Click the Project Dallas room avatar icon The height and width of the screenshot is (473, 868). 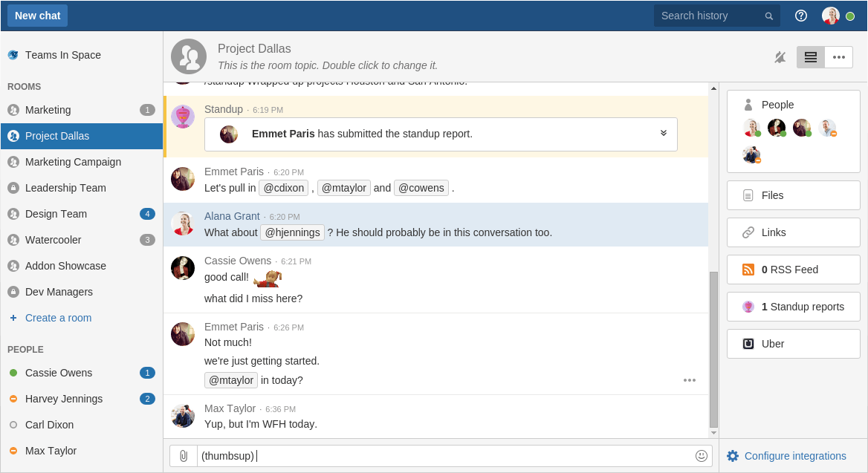point(189,56)
